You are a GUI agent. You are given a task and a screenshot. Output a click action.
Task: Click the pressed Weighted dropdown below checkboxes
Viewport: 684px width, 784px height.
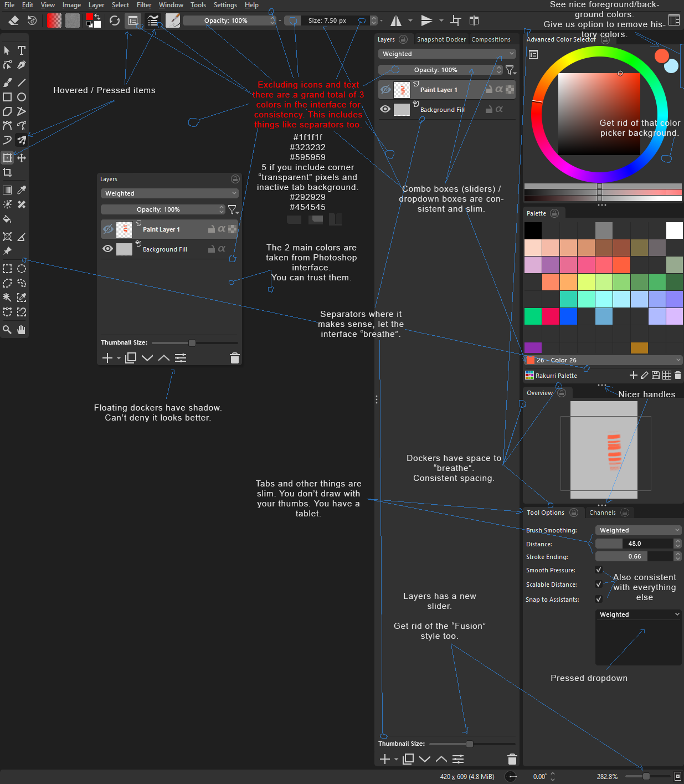[x=639, y=614]
